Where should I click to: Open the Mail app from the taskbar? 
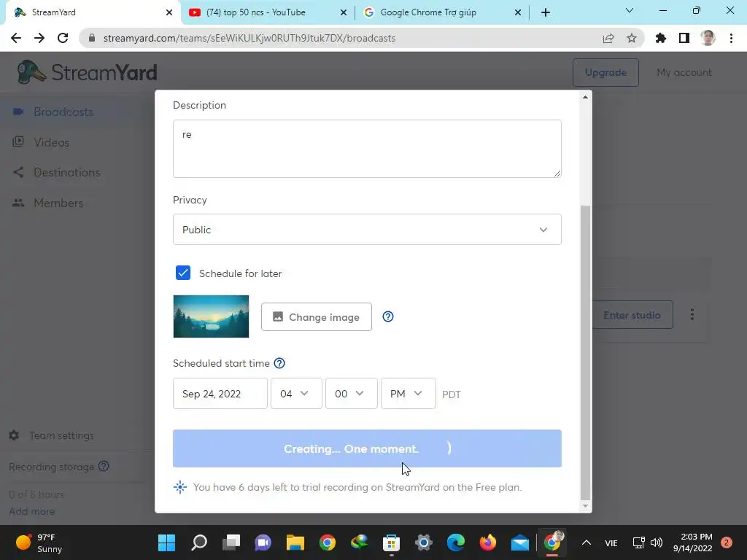[x=519, y=542]
